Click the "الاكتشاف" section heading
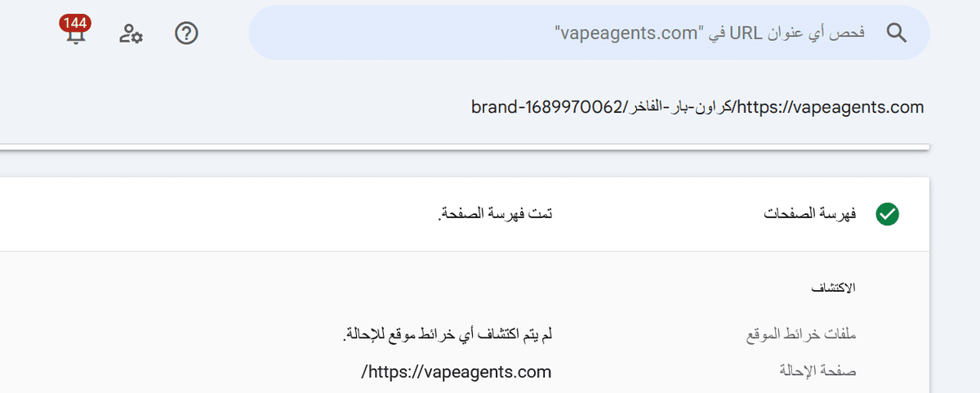Screen dimensions: 980x393 pos(832,288)
